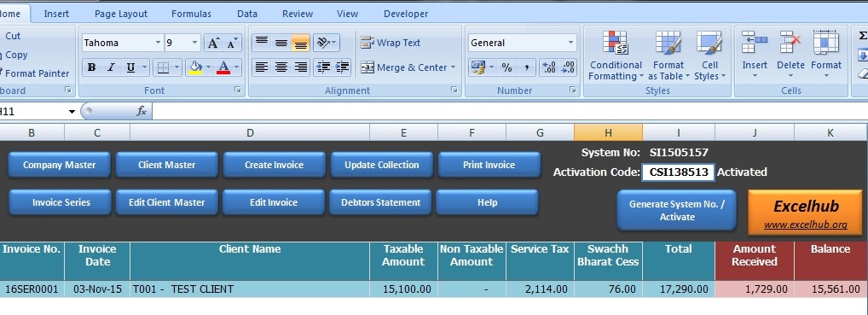Open Format as Table gallery
868x315 pixels.
pos(668,55)
